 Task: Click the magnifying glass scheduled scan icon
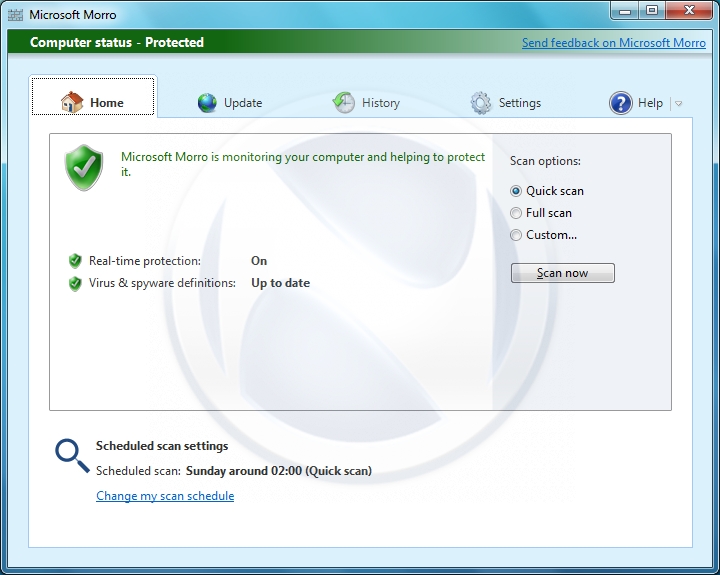click(x=72, y=456)
